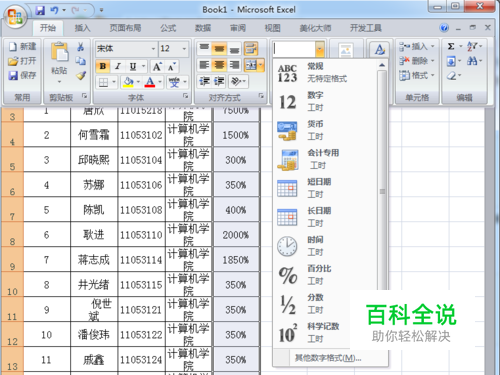Click conditional formatting picture icon
Image resolution: width=500 pixels, height=375 pixels.
pyautogui.click(x=346, y=50)
